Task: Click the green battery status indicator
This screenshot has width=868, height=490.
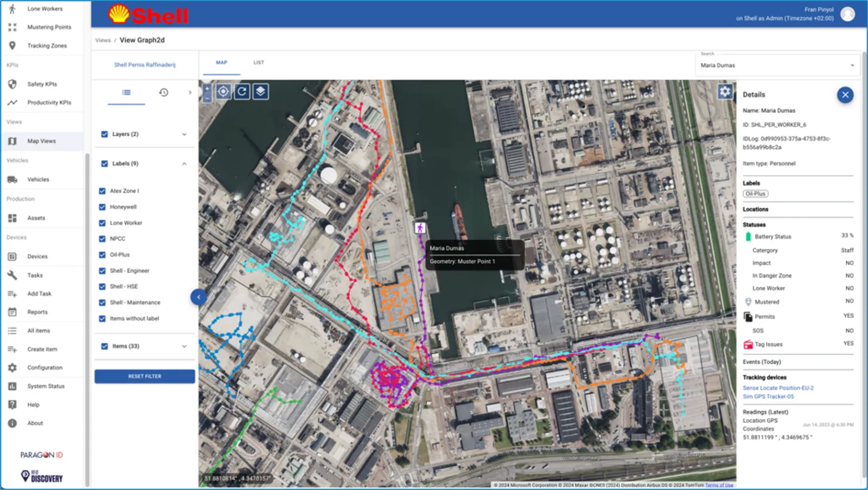Action: coord(748,236)
